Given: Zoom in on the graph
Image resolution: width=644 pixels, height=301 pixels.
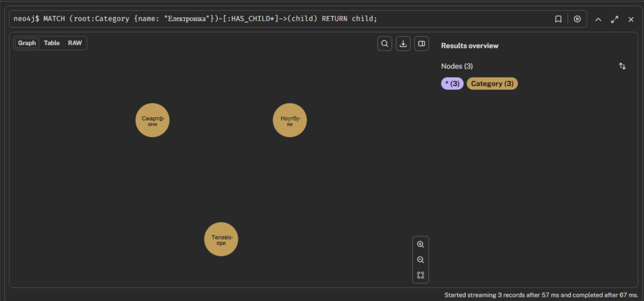Looking at the screenshot, I should click(x=420, y=244).
